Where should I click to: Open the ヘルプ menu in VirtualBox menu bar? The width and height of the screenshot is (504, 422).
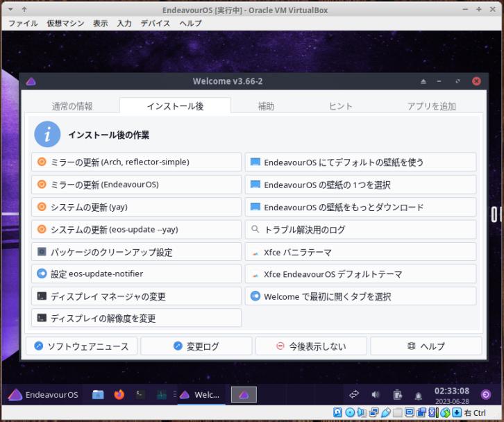(190, 23)
